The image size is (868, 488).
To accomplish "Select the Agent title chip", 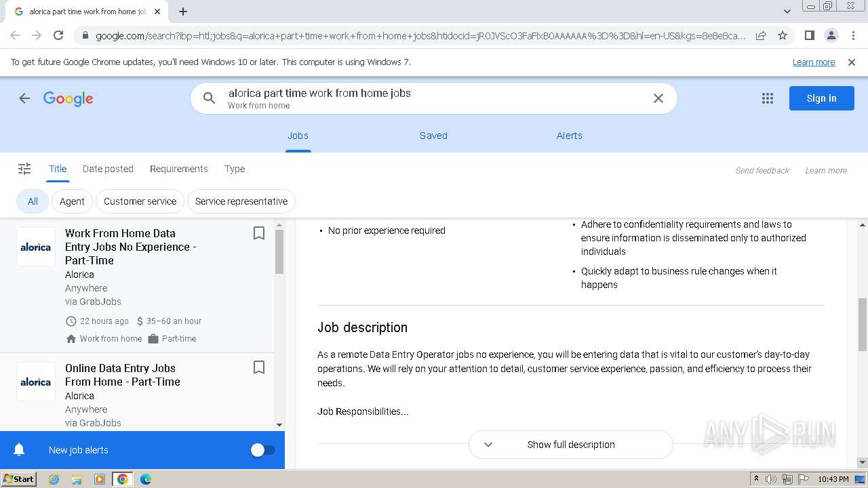I will (72, 201).
